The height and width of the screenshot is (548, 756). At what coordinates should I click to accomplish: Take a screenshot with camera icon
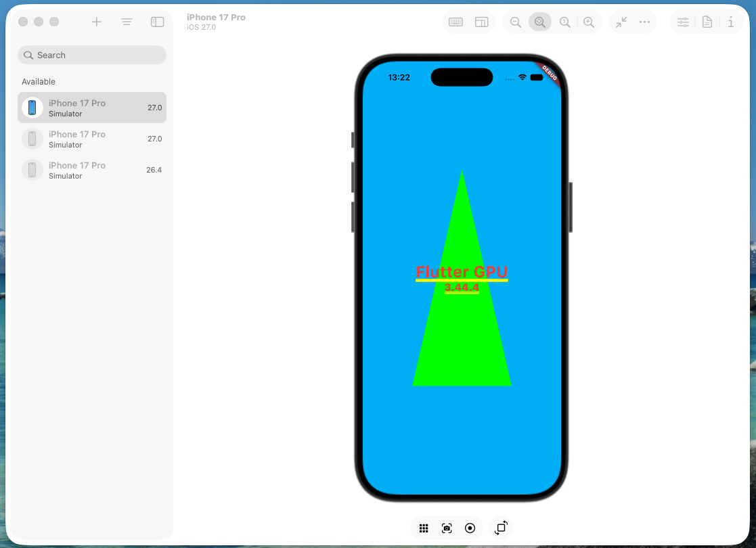tap(447, 528)
